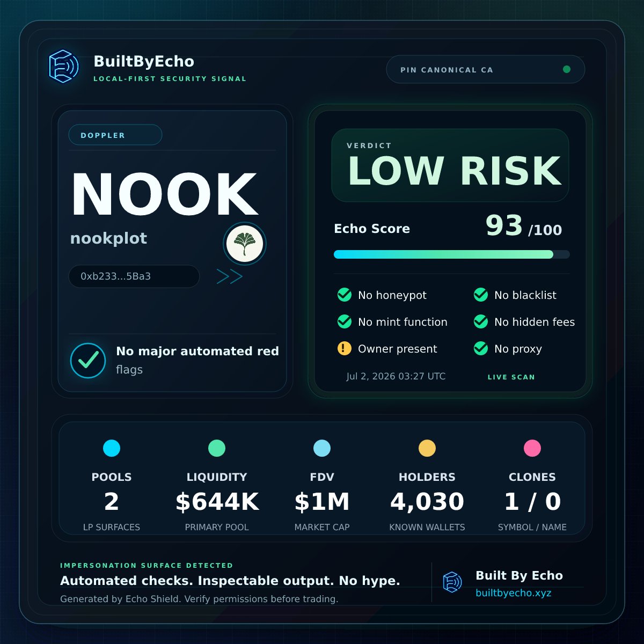Click the green check beside No honeypot
644x644 pixels.
click(x=344, y=295)
